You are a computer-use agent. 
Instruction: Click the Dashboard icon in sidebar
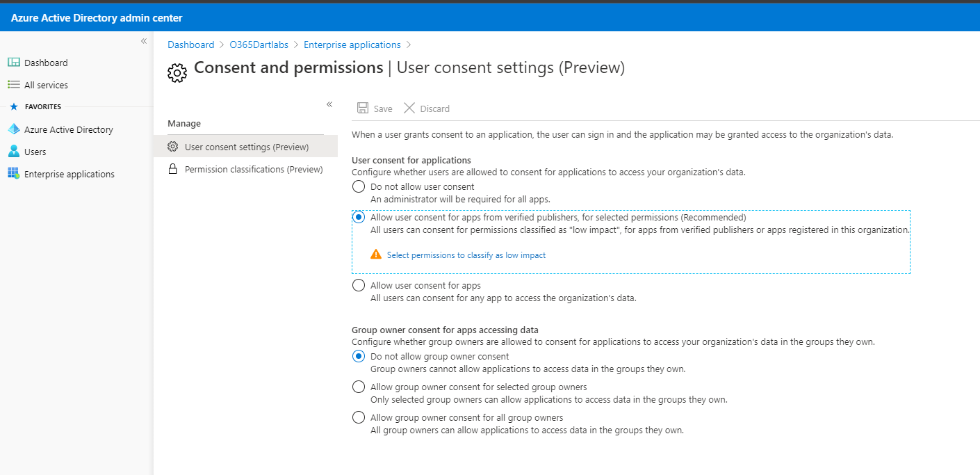pos(14,63)
